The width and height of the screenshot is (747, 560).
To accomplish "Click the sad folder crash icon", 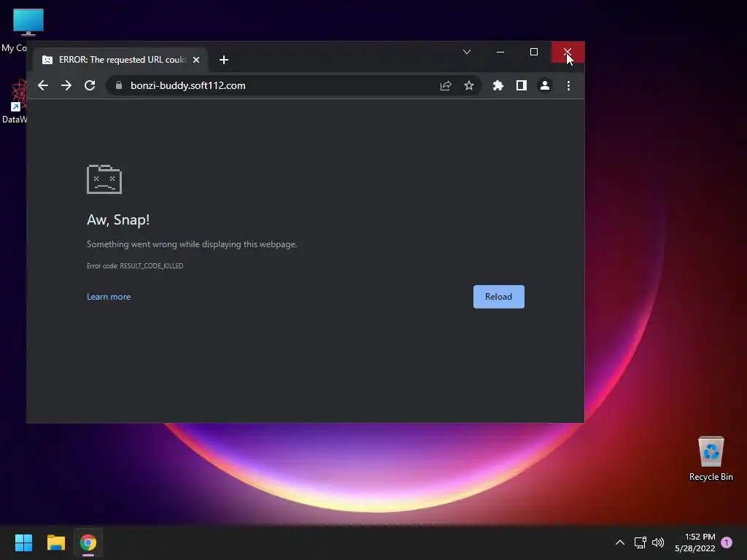I will (x=104, y=179).
